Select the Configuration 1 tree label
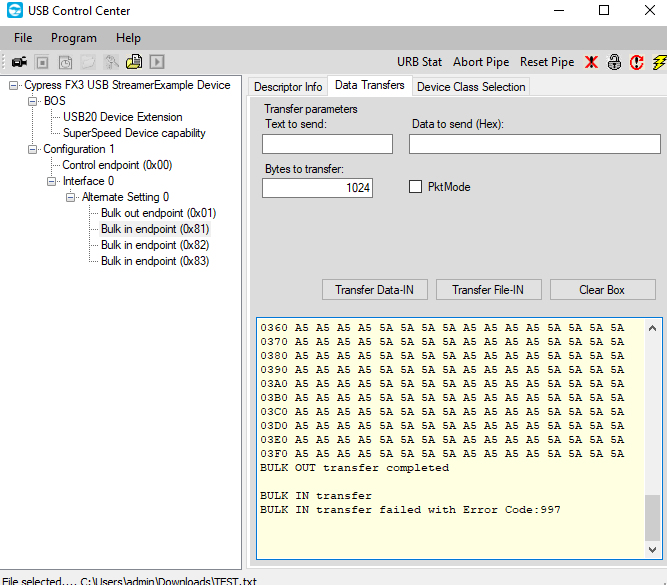Screen dimensions: 667x585 79,149
